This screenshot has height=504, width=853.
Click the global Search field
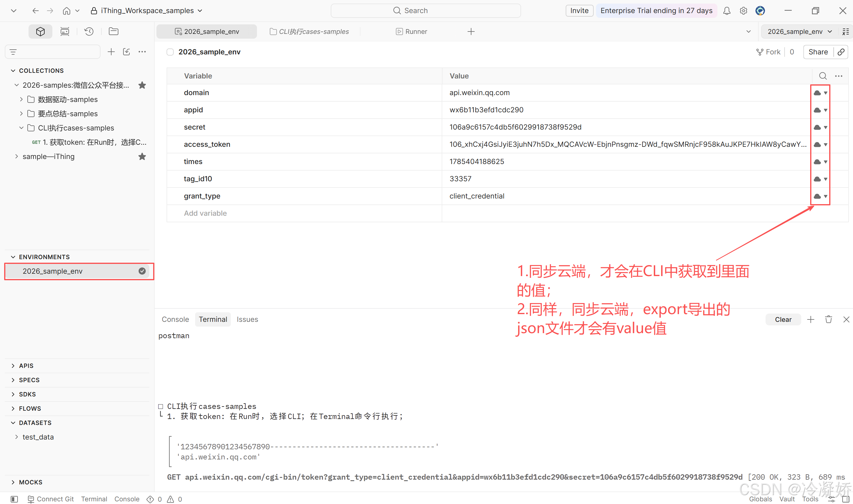point(426,11)
